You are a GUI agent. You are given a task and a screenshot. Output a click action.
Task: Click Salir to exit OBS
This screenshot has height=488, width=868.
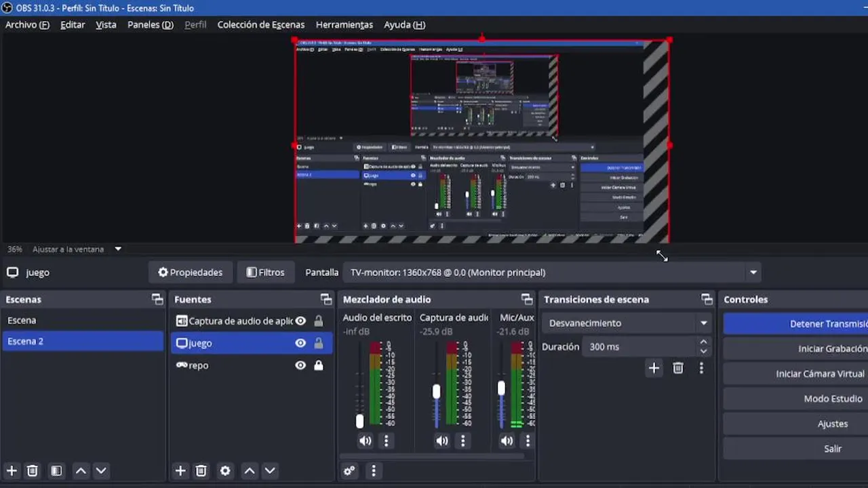click(795, 449)
